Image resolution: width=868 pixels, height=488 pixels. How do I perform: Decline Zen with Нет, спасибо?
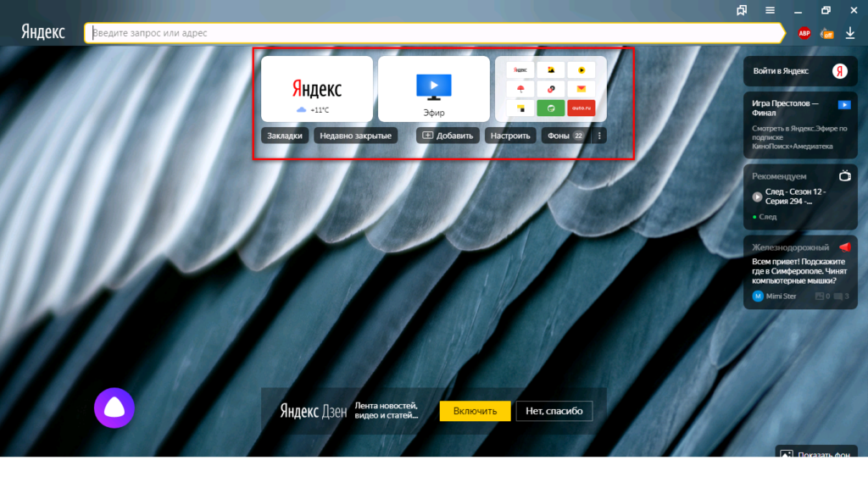pos(554,411)
